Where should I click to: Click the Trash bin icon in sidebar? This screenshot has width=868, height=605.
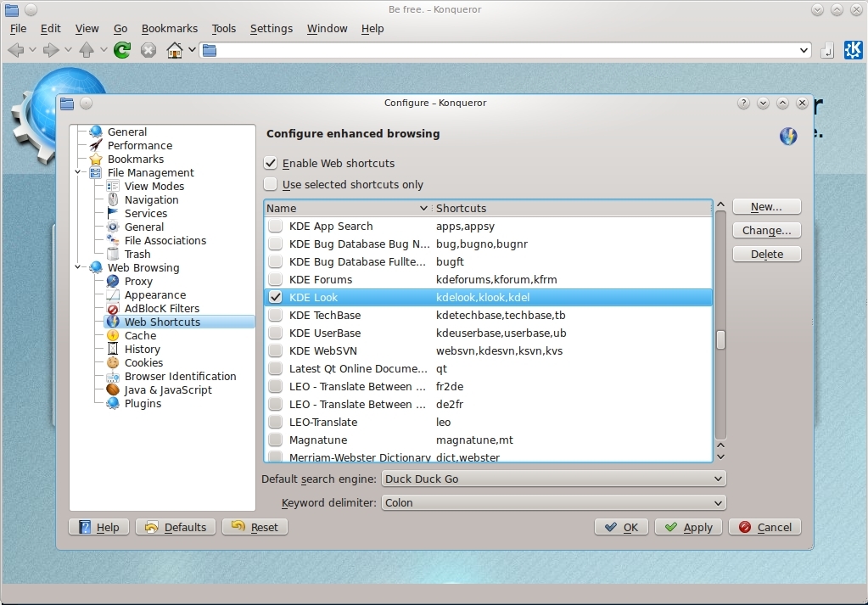[113, 254]
